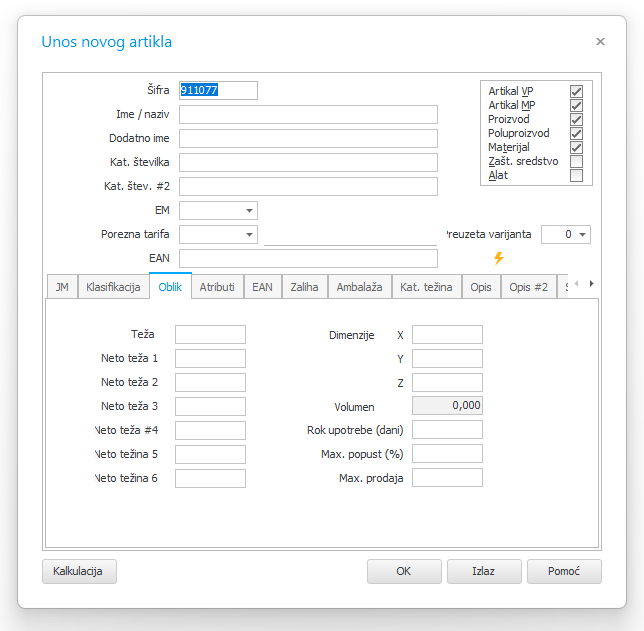Click the Dimenzije X field
Image resolution: width=644 pixels, height=631 pixels.
(447, 334)
